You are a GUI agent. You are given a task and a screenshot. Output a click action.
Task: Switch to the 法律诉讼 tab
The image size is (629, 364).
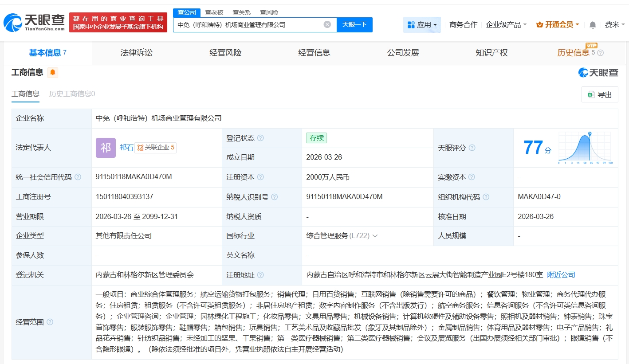(x=137, y=53)
